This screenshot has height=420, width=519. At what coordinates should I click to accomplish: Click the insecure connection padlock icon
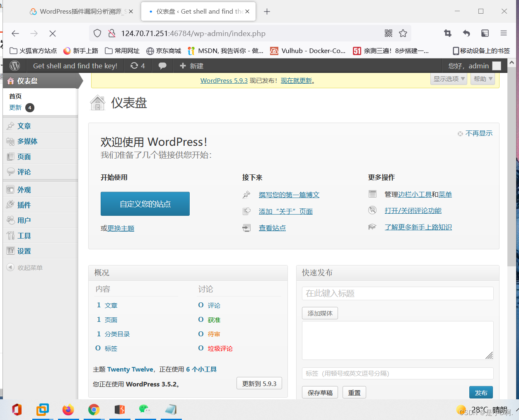click(111, 34)
